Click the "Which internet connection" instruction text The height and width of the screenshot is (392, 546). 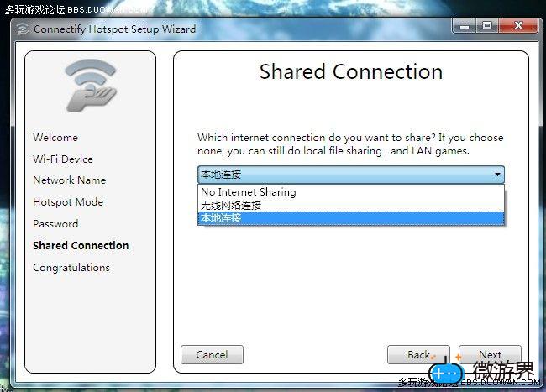coord(350,144)
